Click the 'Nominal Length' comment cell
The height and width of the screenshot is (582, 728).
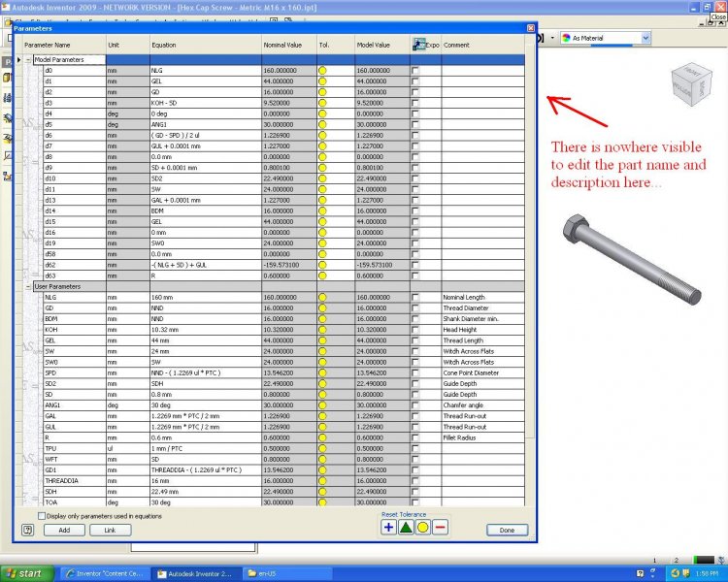pos(482,298)
